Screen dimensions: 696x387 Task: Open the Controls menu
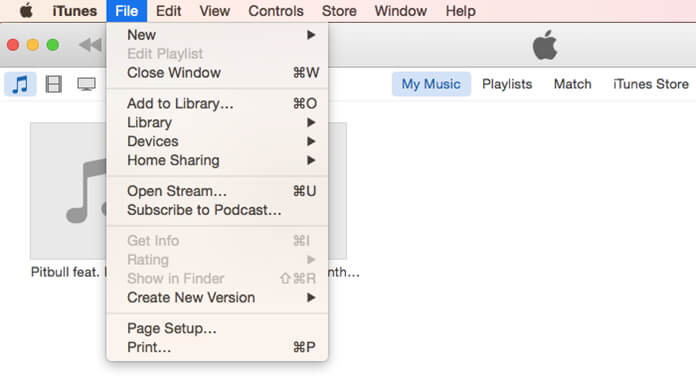coord(276,11)
